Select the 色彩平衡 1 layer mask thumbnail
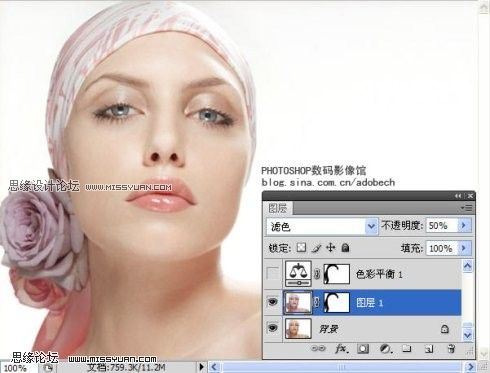490x373 pixels. pyautogui.click(x=337, y=274)
